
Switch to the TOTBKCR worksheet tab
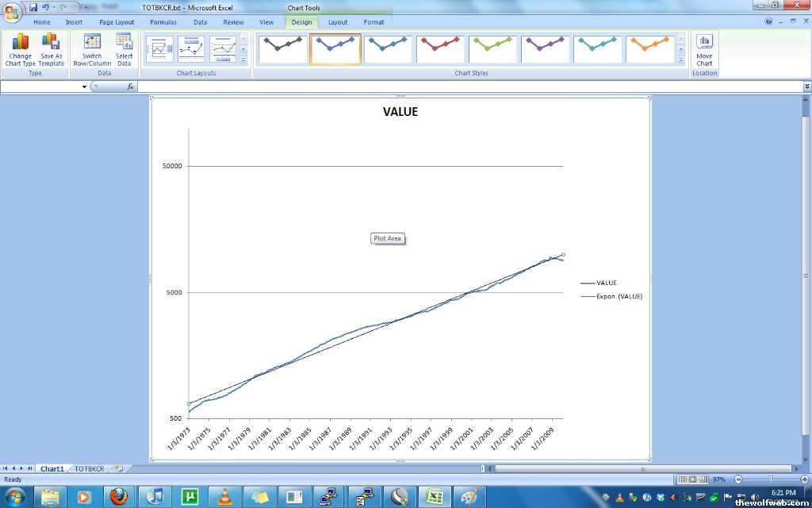(89, 469)
